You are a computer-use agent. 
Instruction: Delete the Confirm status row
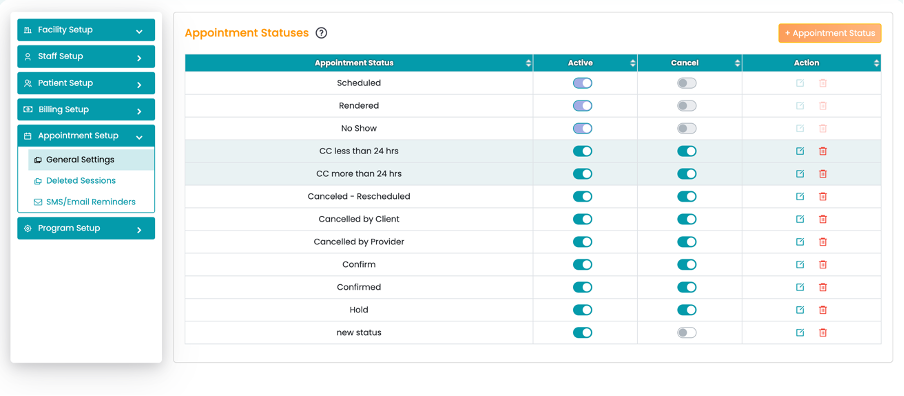click(823, 265)
